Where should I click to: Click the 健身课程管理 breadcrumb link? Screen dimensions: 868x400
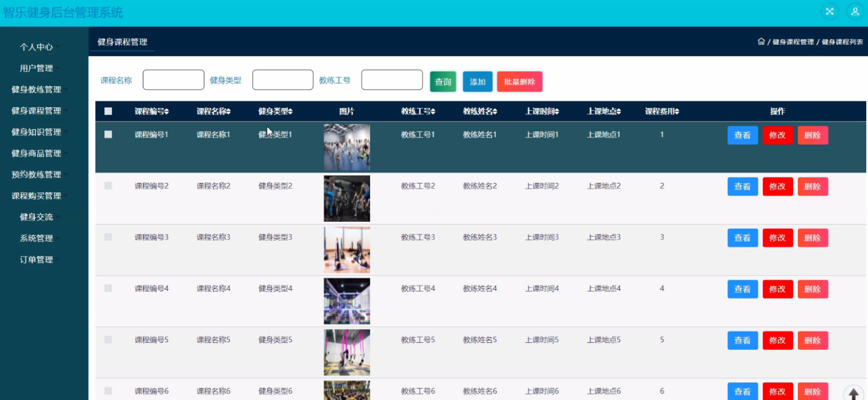pyautogui.click(x=793, y=42)
